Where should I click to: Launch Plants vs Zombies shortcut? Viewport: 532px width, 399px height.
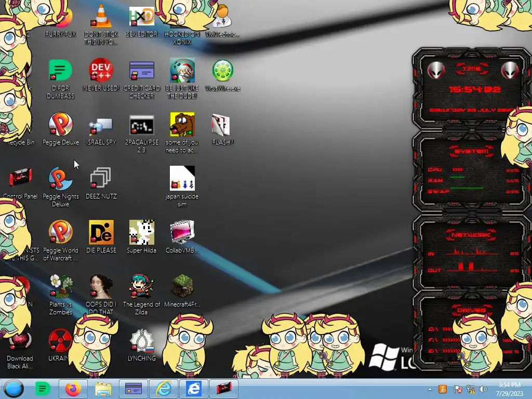coord(60,286)
